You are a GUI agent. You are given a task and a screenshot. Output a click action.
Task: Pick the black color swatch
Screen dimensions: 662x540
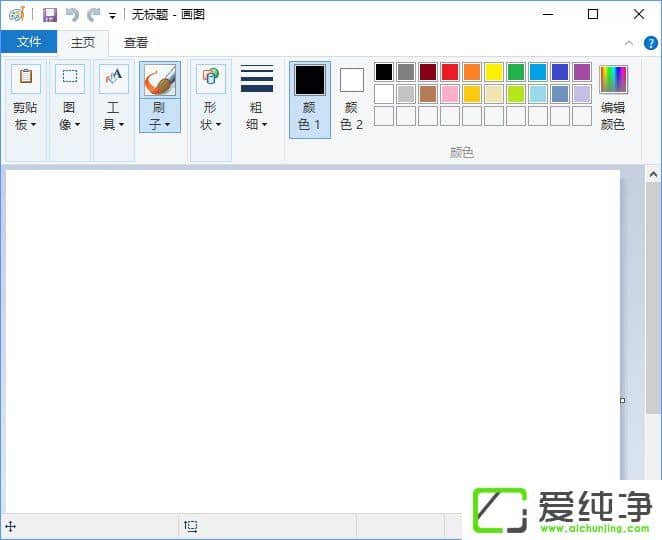tap(384, 72)
